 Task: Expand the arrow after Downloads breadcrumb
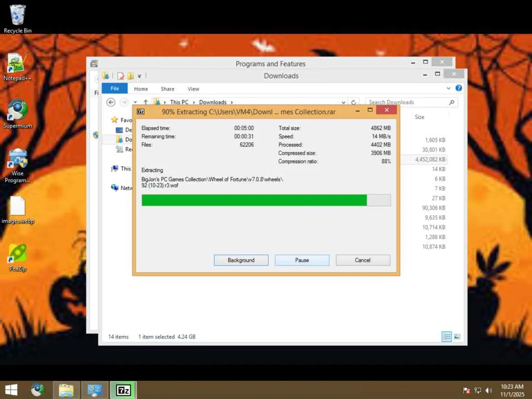[232, 102]
